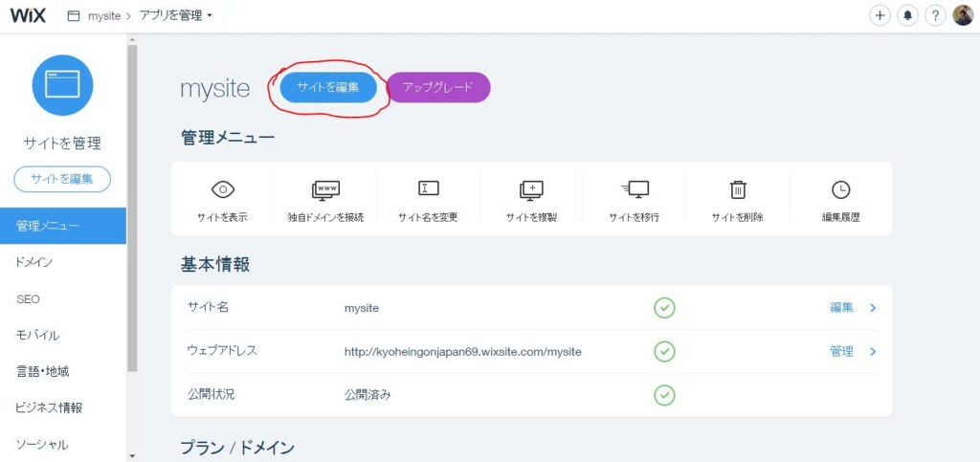Open the notifications bell icon
Screen dimensions: 980x462
tap(907, 16)
